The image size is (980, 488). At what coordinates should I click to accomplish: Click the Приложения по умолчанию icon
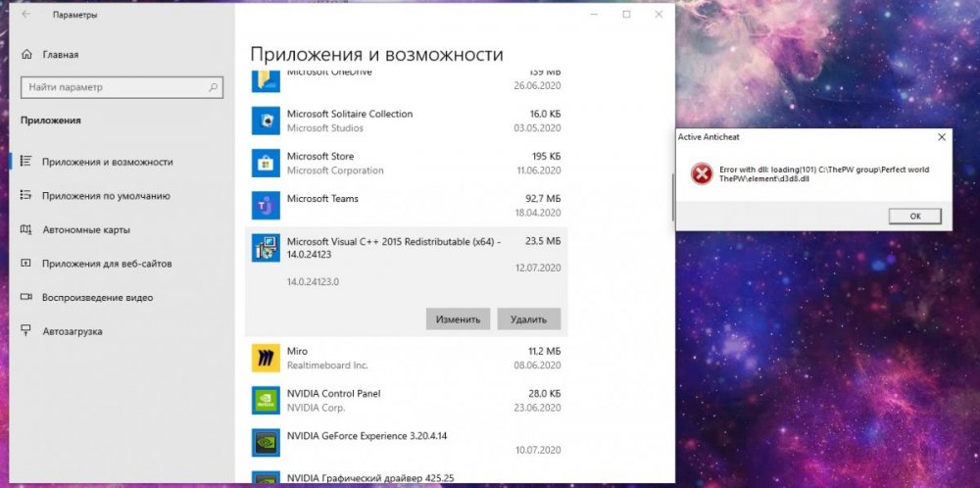pos(25,196)
